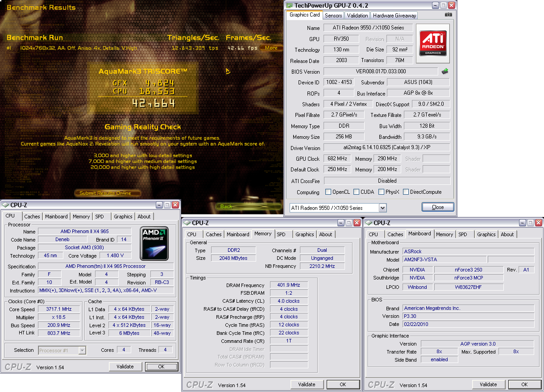The height and width of the screenshot is (392, 544).
Task: Open the Hardware Giveaway tab in GPU-Z
Action: (395, 15)
